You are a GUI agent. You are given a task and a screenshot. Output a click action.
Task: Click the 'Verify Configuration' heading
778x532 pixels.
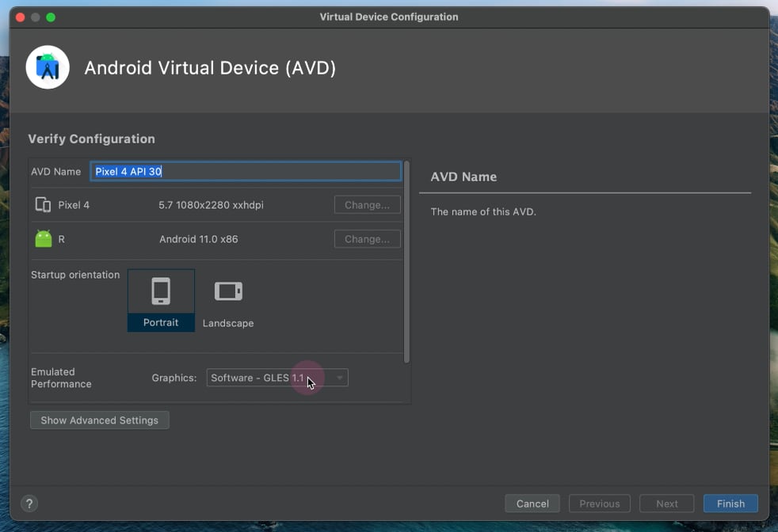[x=91, y=139]
